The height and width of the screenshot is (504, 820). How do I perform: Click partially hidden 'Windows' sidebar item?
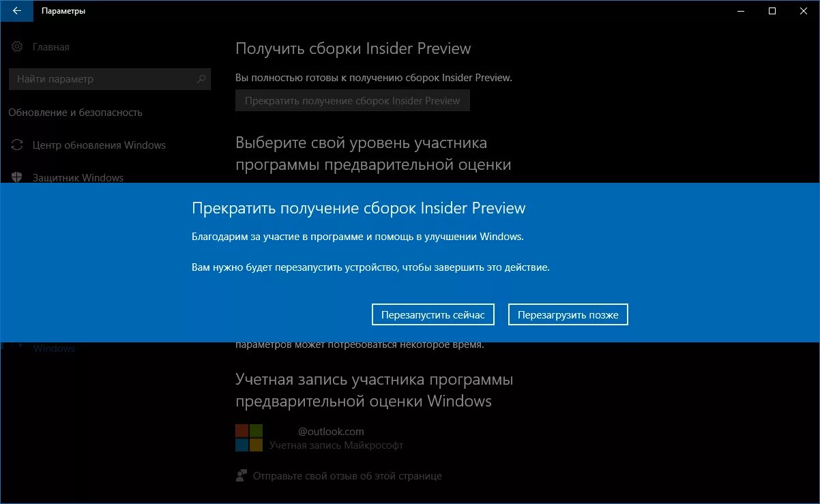pyautogui.click(x=54, y=349)
